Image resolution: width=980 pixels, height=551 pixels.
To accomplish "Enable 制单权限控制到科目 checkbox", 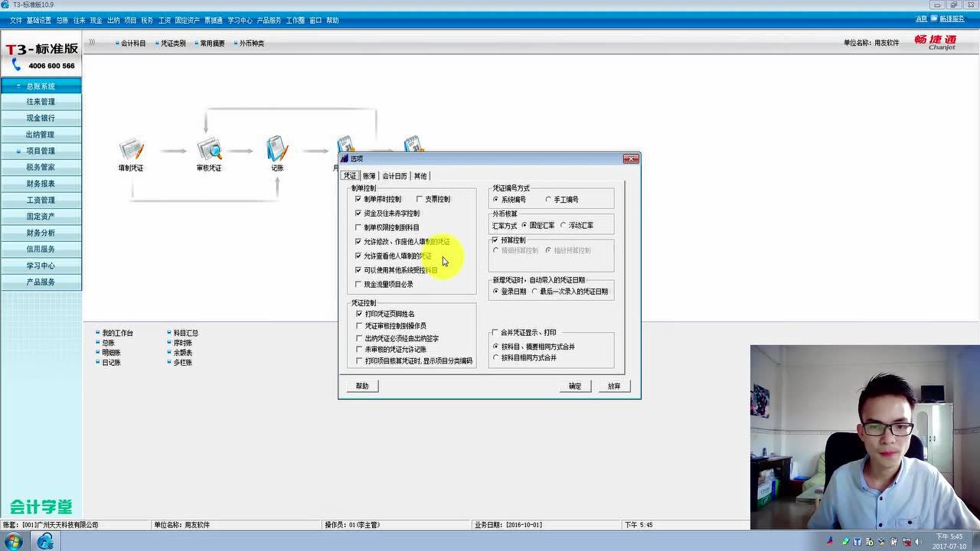I will click(358, 227).
